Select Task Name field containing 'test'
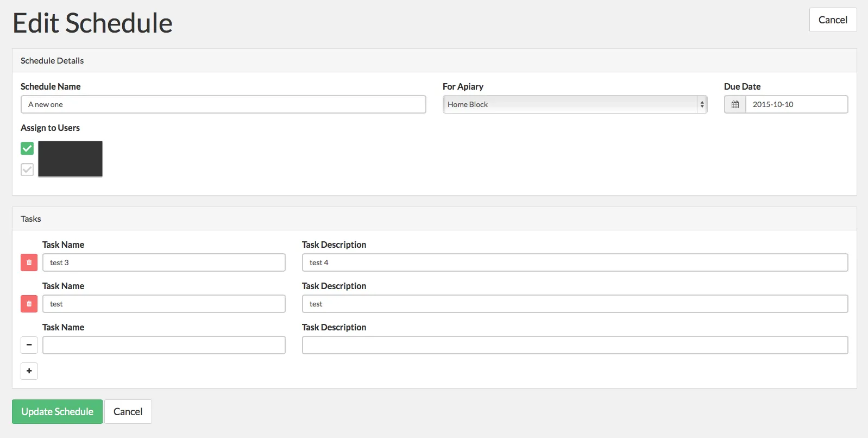Viewport: 868px width, 438px height. pyautogui.click(x=164, y=304)
